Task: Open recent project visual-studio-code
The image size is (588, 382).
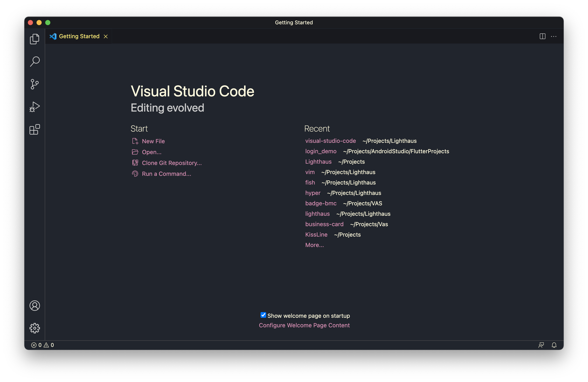Action: [x=330, y=141]
